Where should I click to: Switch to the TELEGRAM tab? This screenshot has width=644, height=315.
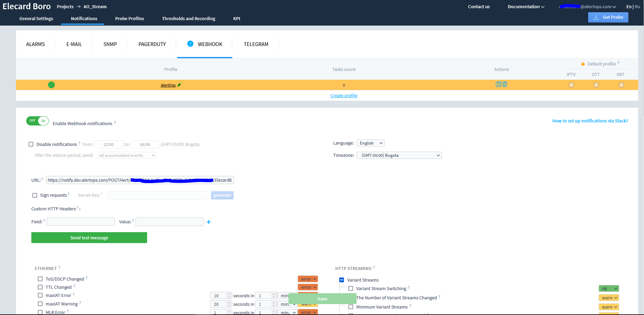pos(256,44)
